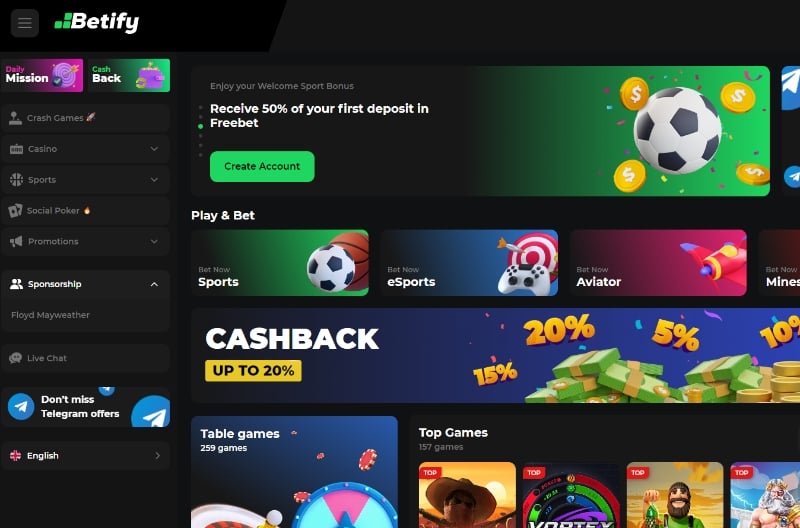Screen dimensions: 800x528
Task: Expand the Sports menu chevron
Action: pos(154,180)
